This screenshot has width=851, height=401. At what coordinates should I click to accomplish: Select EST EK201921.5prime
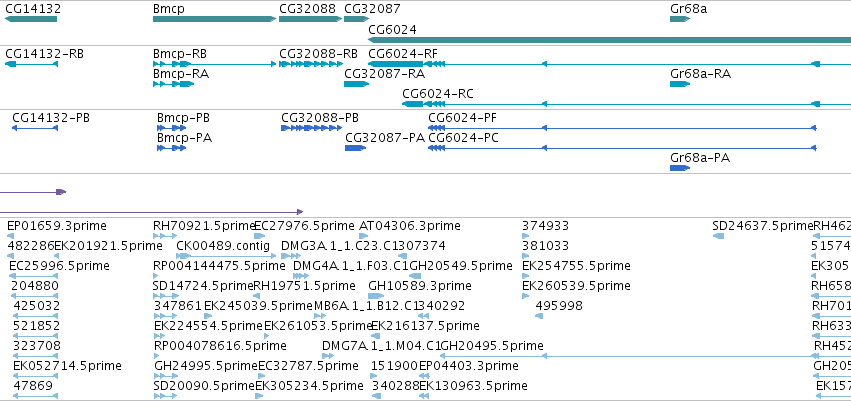[56, 256]
